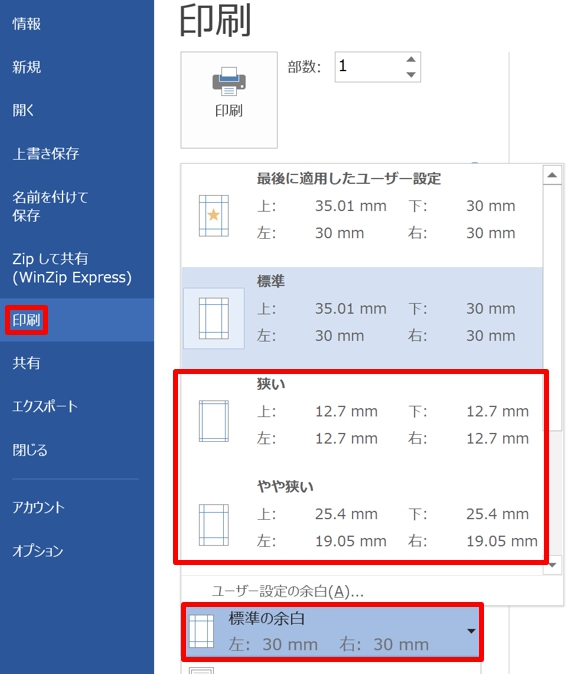This screenshot has height=674, width=580.
Task: Select 新規 in the backstage sidebar
Action: (x=26, y=67)
